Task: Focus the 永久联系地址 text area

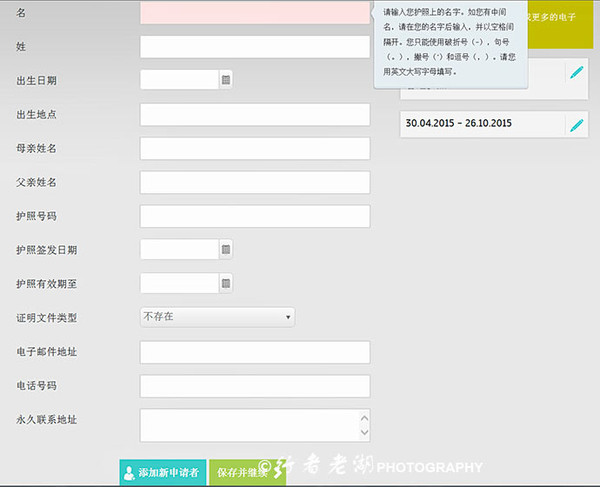Action: 255,425
